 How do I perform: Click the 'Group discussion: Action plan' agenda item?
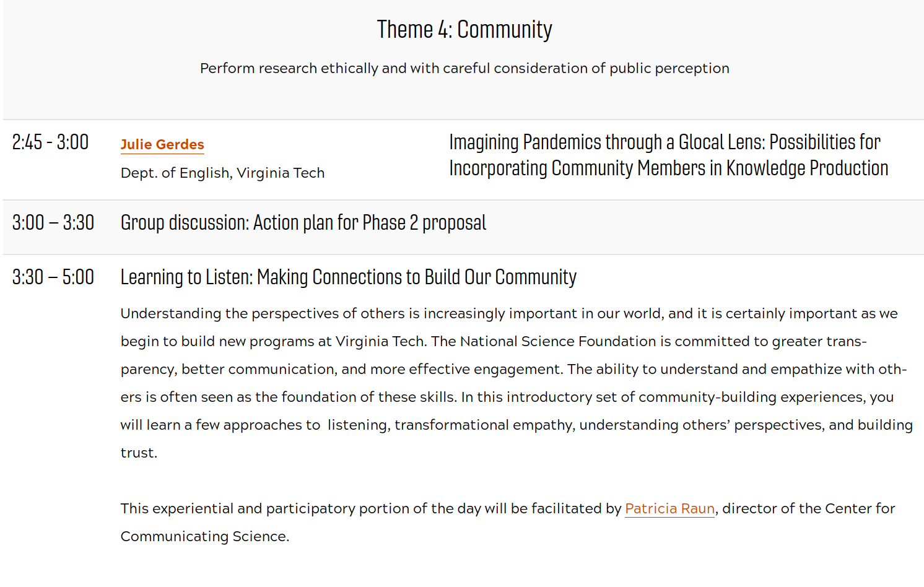click(x=303, y=223)
